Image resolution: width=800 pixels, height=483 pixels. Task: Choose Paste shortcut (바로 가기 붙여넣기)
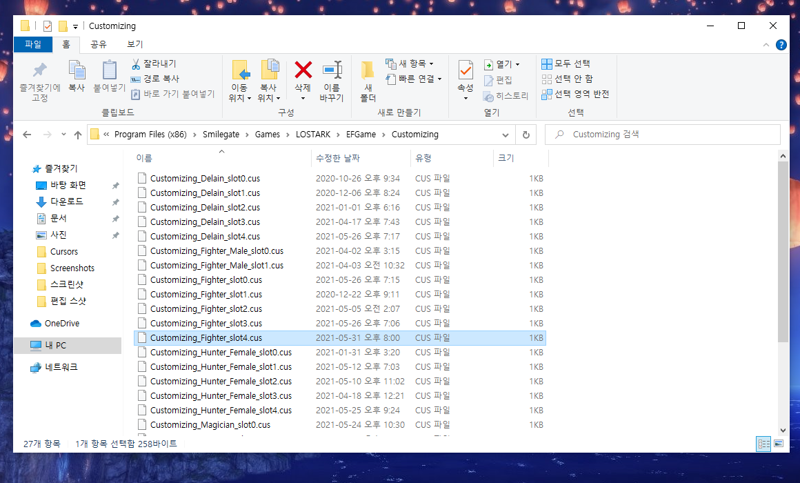pos(173,94)
